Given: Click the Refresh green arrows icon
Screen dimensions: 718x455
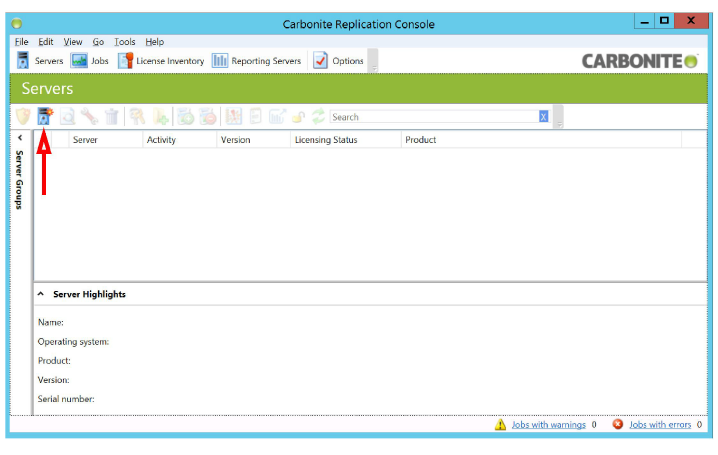Looking at the screenshot, I should (318, 116).
